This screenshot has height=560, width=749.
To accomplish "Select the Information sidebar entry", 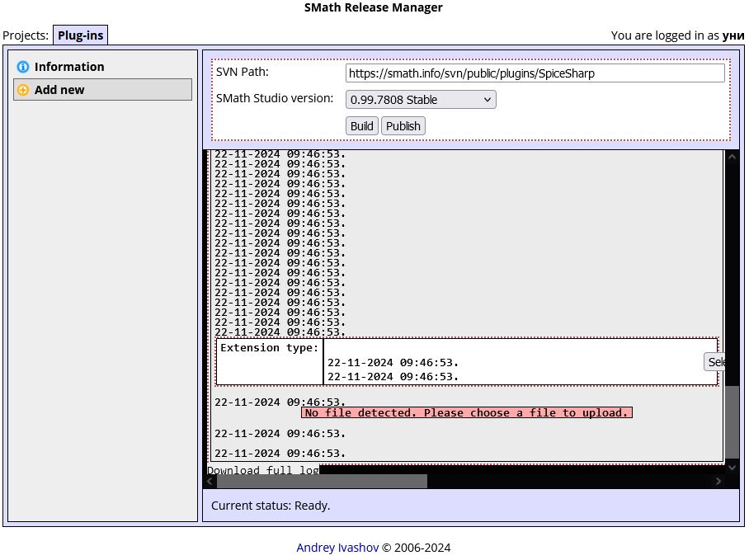I will coord(71,67).
